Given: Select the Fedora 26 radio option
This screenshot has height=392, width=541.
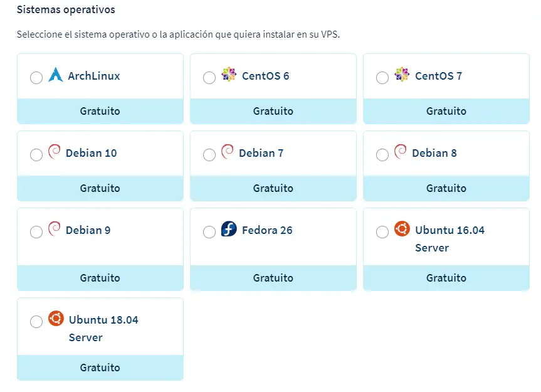Looking at the screenshot, I should (209, 231).
